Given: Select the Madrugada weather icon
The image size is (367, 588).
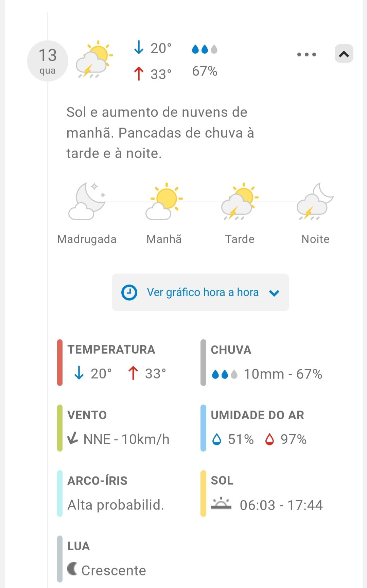Looking at the screenshot, I should pos(87,201).
